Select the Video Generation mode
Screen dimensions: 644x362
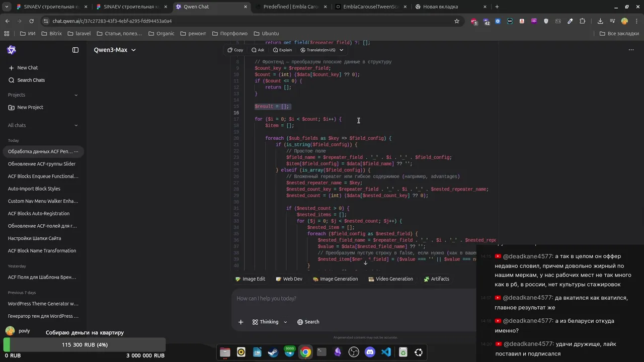(x=390, y=279)
